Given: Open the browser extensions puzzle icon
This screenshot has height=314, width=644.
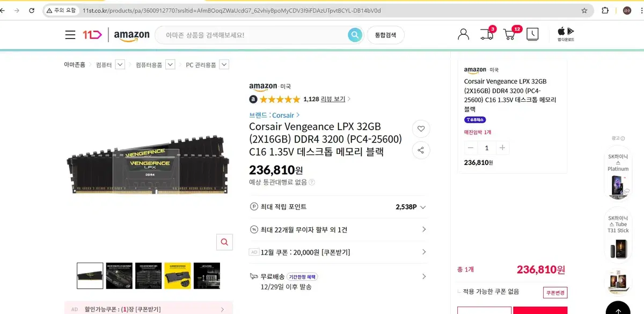Looking at the screenshot, I should pos(605,10).
